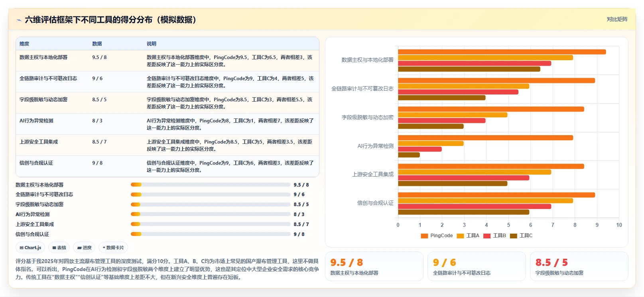Viewport: 644px width, 297px height.
Task: Click the 数据 column header
Action: (x=97, y=44)
